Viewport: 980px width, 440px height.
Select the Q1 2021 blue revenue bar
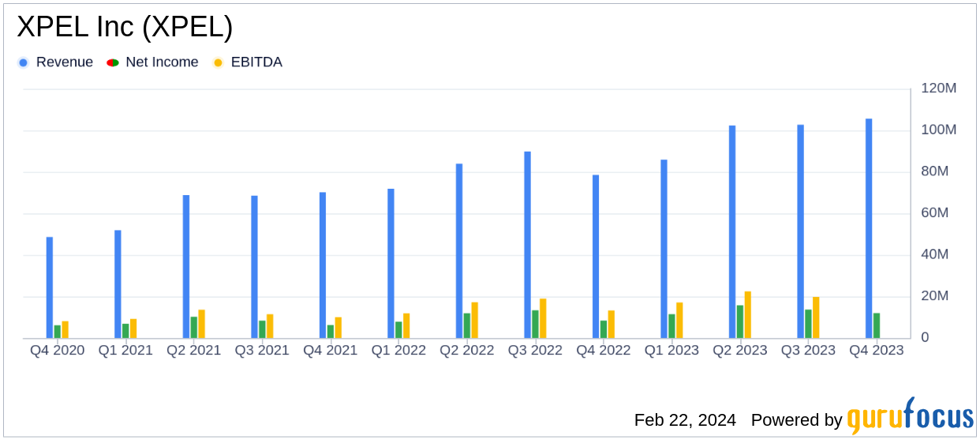coord(118,284)
